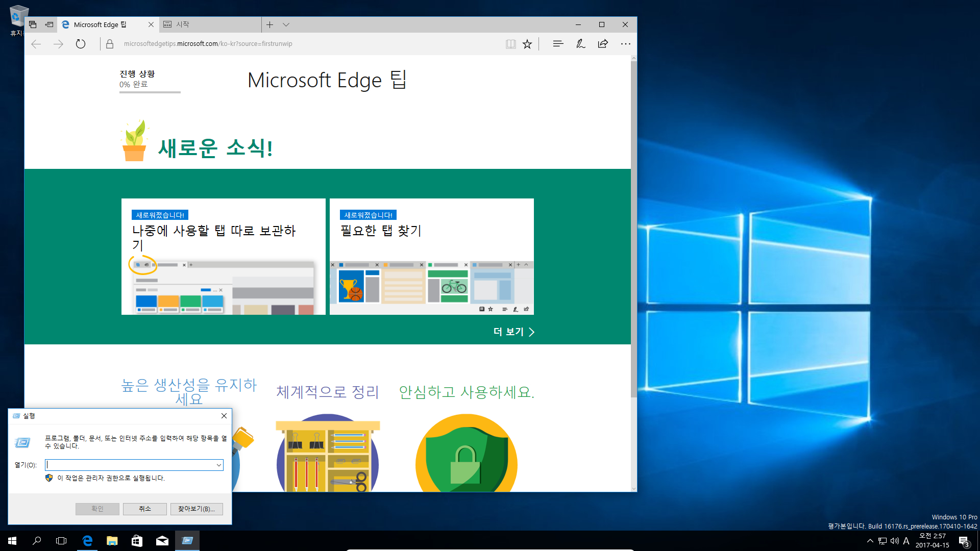
Task: Click the 새로운 소식! heading
Action: pos(215,148)
